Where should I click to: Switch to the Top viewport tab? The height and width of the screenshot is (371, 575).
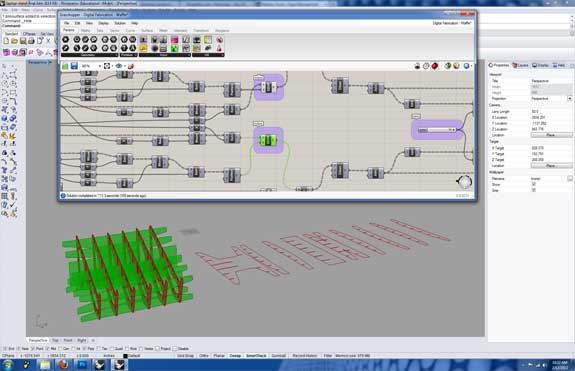55,340
